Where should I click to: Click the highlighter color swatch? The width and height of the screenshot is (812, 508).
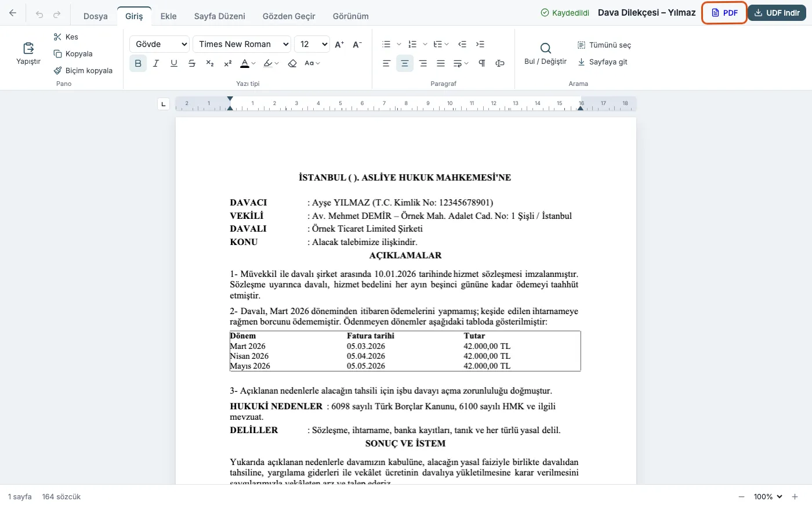267,63
